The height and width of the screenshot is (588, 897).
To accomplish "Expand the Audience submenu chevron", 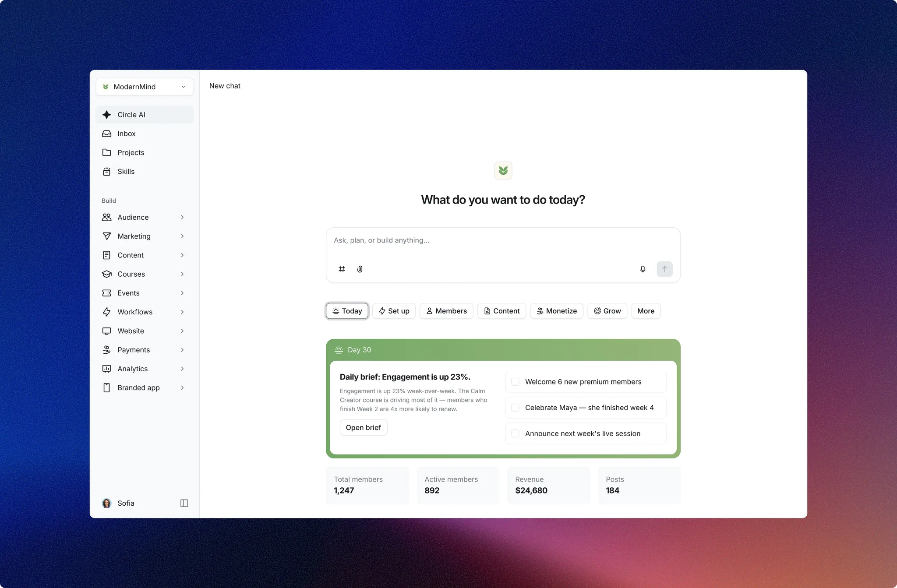I will [x=182, y=217].
